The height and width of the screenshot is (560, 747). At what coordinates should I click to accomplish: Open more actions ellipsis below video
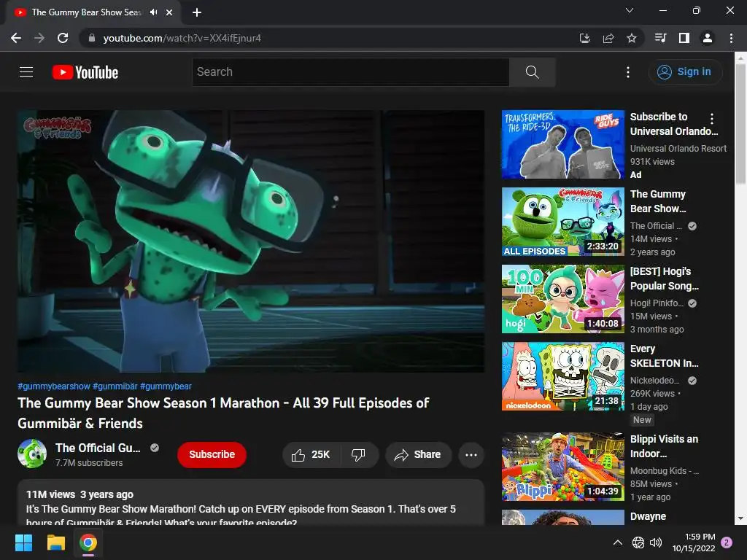click(x=471, y=455)
